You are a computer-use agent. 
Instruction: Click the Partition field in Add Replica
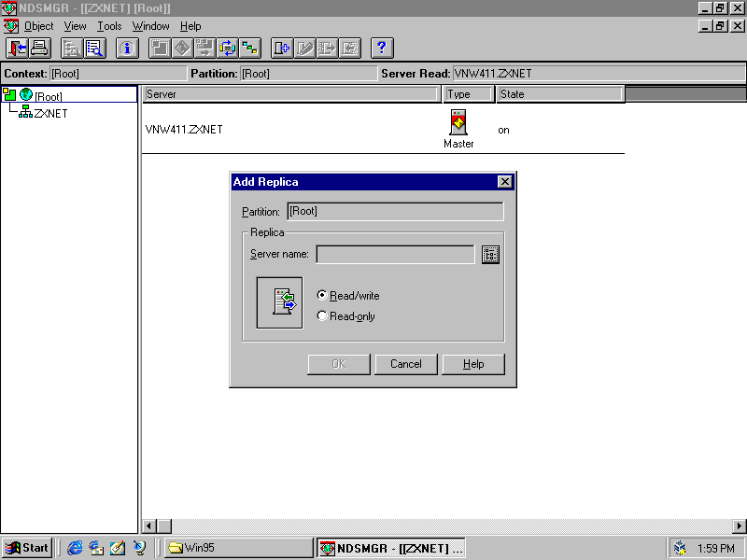click(x=395, y=212)
